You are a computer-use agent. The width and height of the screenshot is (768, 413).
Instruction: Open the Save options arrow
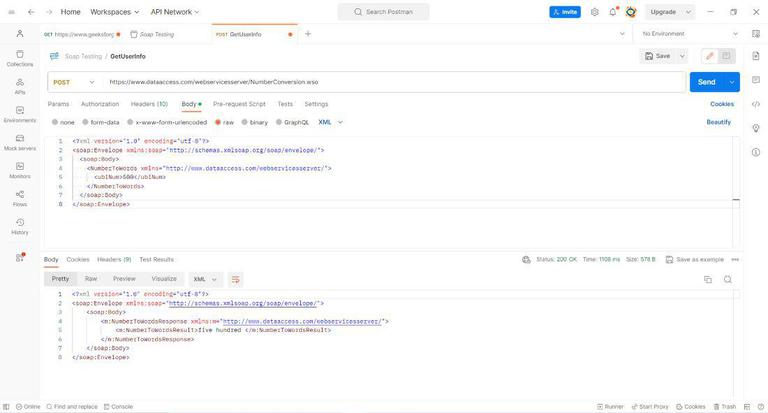click(x=682, y=56)
